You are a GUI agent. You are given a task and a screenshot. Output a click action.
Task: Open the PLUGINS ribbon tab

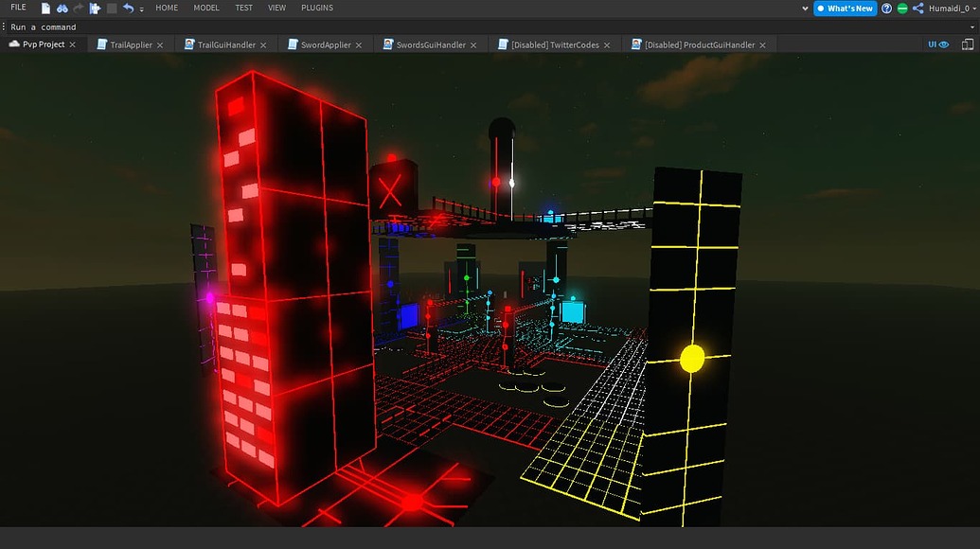316,8
